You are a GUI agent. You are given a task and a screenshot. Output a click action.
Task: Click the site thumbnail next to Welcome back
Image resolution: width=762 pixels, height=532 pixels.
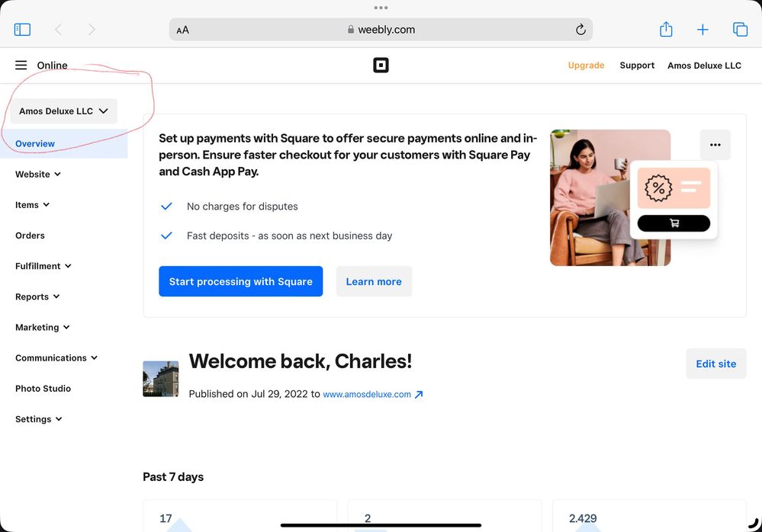click(161, 379)
